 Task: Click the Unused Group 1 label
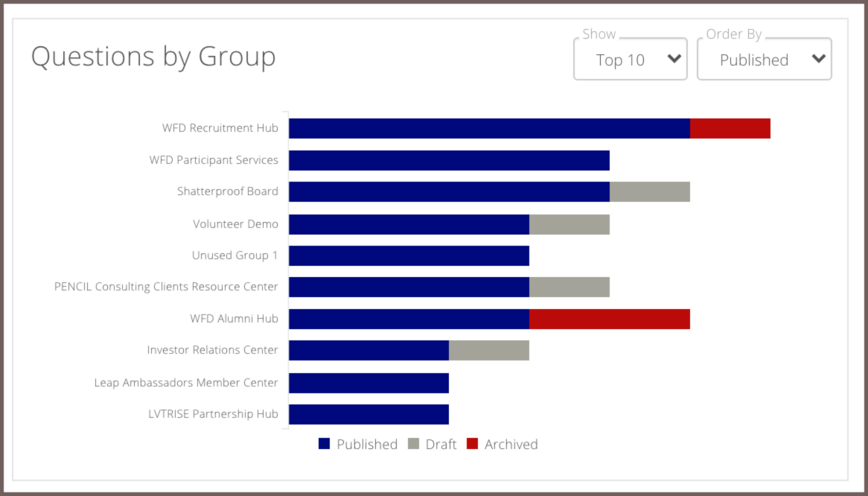[234, 255]
